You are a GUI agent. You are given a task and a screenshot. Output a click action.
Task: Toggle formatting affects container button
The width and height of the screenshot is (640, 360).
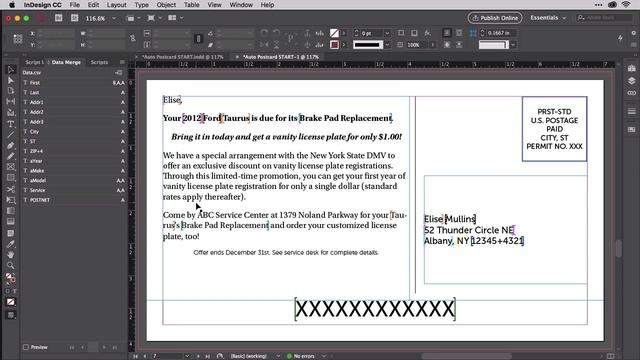coord(7,291)
